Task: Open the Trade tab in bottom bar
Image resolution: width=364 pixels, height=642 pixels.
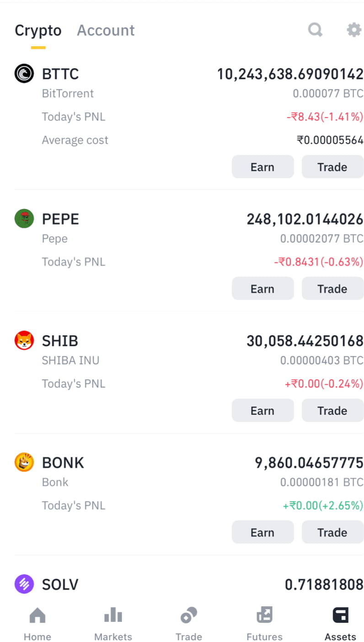Action: point(189,624)
